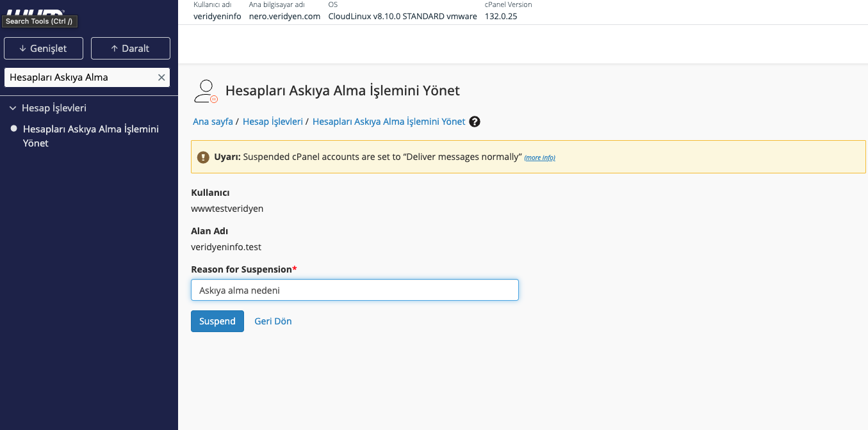Collapse the Hesap İşlevleri chevron in the sidebar

[13, 108]
